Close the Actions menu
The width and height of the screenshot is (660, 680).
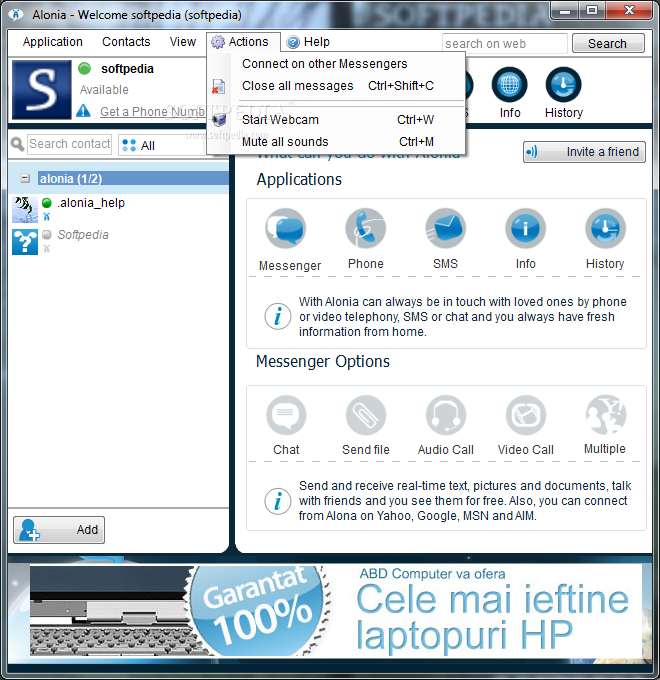(x=243, y=42)
